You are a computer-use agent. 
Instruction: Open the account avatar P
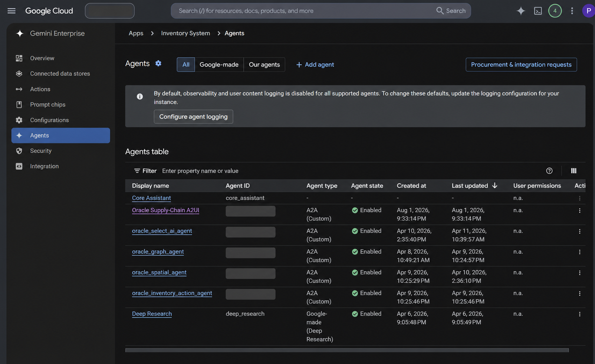pyautogui.click(x=588, y=11)
